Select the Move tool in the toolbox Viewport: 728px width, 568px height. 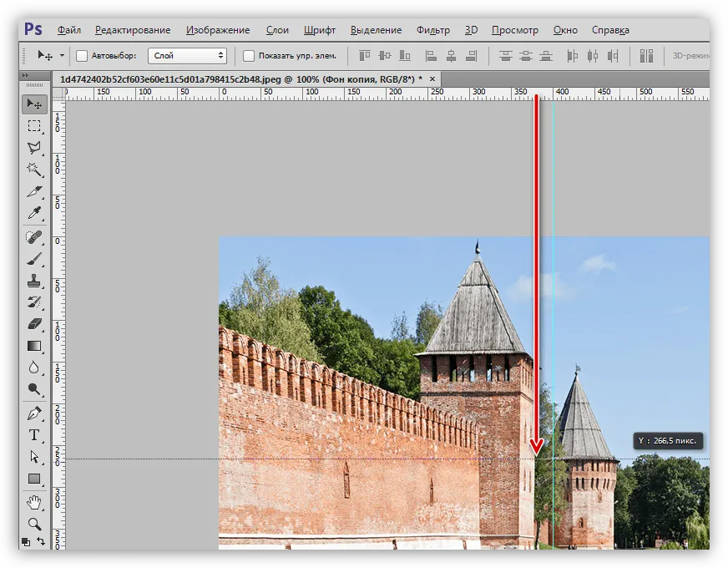click(34, 104)
